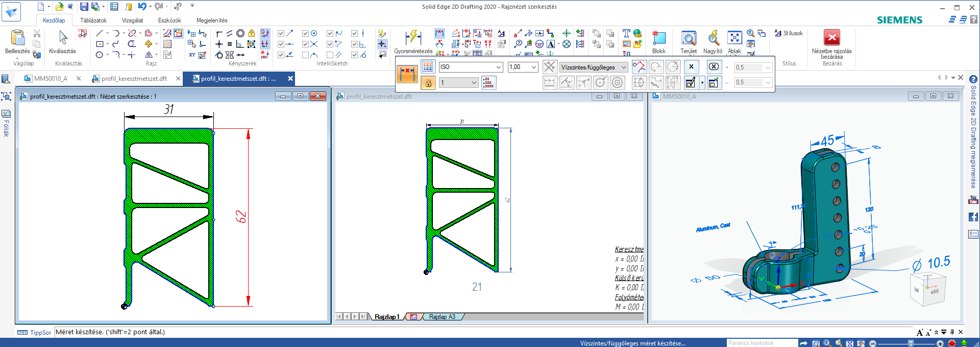This screenshot has height=347, width=980.
Task: Click the view orientation cube in MM50010_A
Action: 928,289
